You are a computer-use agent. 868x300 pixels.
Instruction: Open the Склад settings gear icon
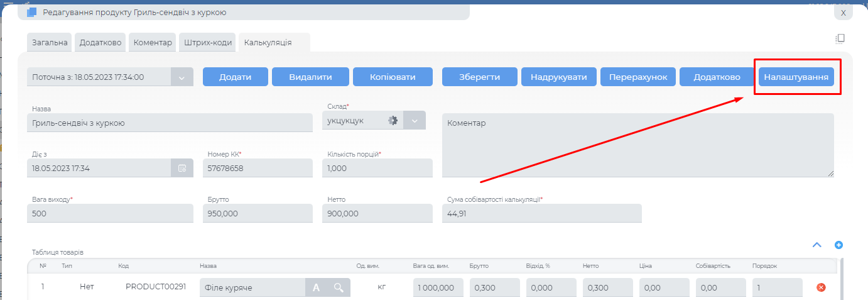(393, 121)
